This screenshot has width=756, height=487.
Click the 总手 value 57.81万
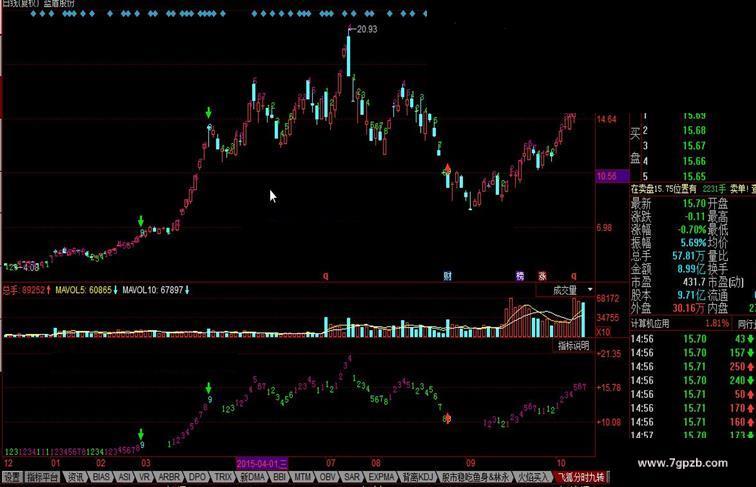[x=689, y=256]
